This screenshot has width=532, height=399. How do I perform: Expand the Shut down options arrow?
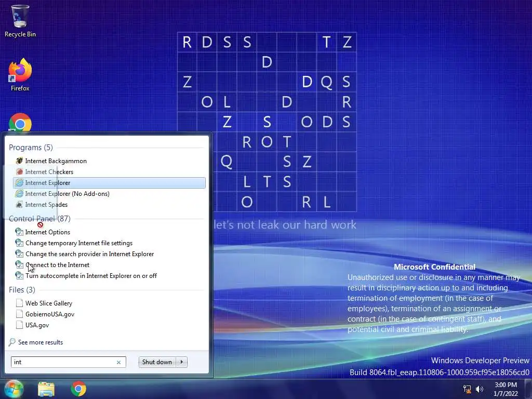point(182,362)
